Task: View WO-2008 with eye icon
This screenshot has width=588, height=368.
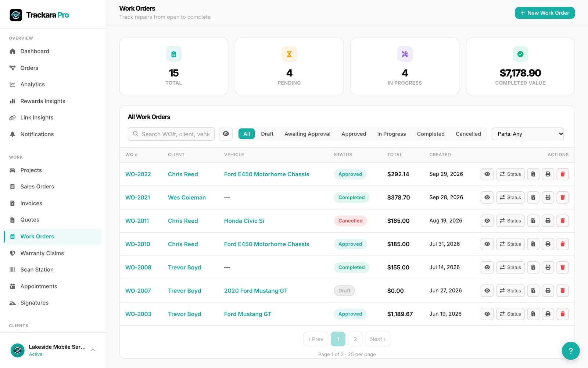Action: click(487, 268)
